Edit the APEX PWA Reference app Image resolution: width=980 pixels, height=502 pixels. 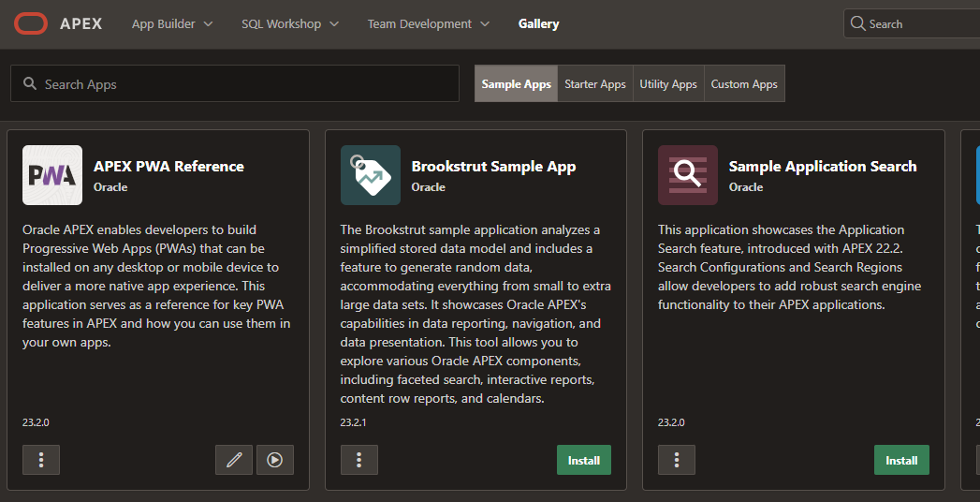(234, 460)
